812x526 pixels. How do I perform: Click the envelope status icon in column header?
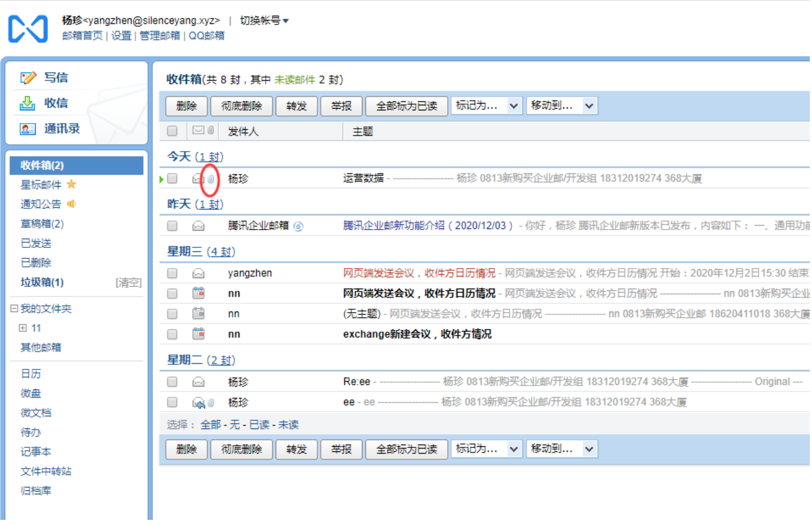(198, 130)
